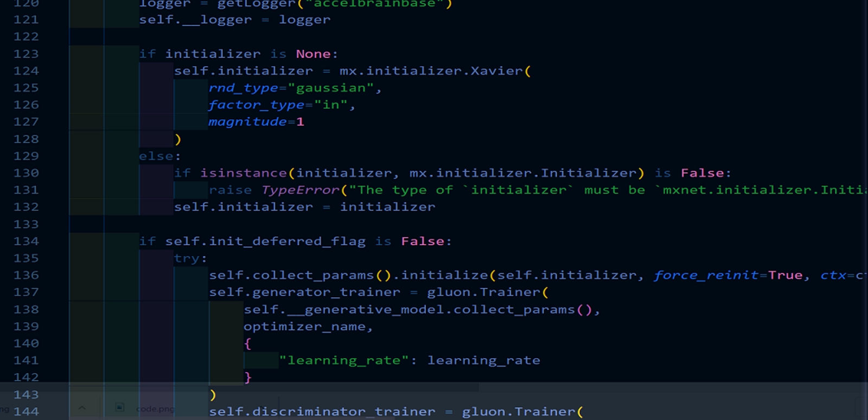
Task: Click line number 129 beside else
Action: coord(26,156)
